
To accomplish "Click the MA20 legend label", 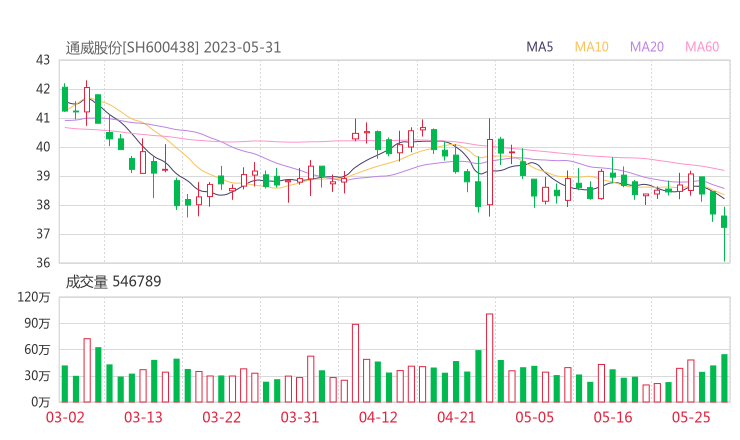I will [x=647, y=47].
